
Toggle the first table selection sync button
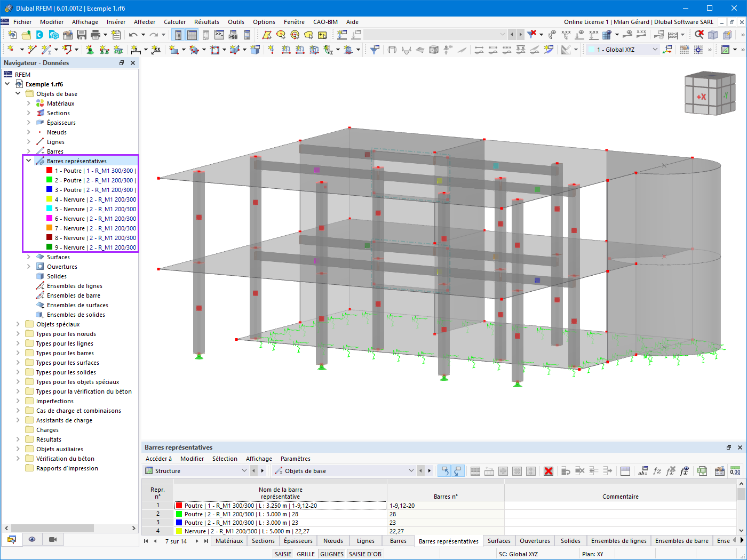(444, 471)
